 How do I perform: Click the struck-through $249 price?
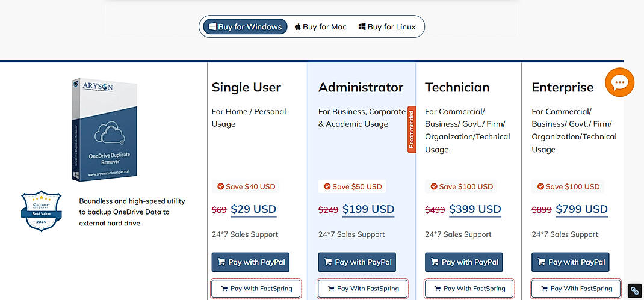328,210
